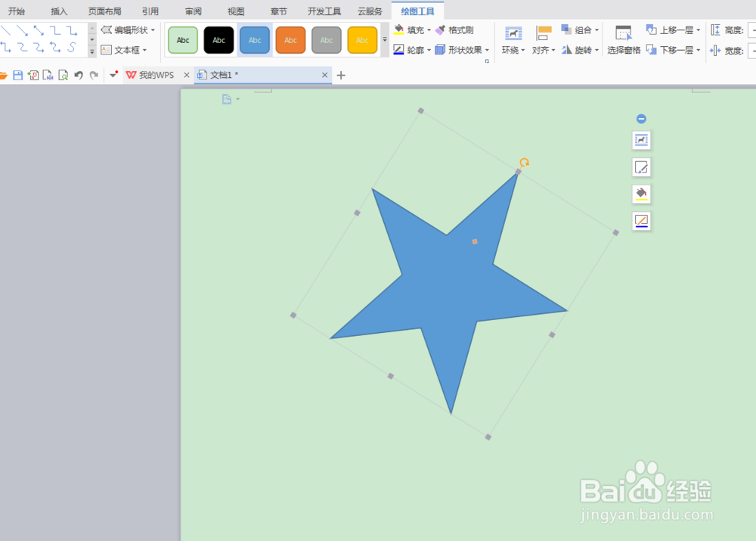756x541 pixels.
Task: Open the 下移一层 dropdown arrow
Action: tap(698, 50)
